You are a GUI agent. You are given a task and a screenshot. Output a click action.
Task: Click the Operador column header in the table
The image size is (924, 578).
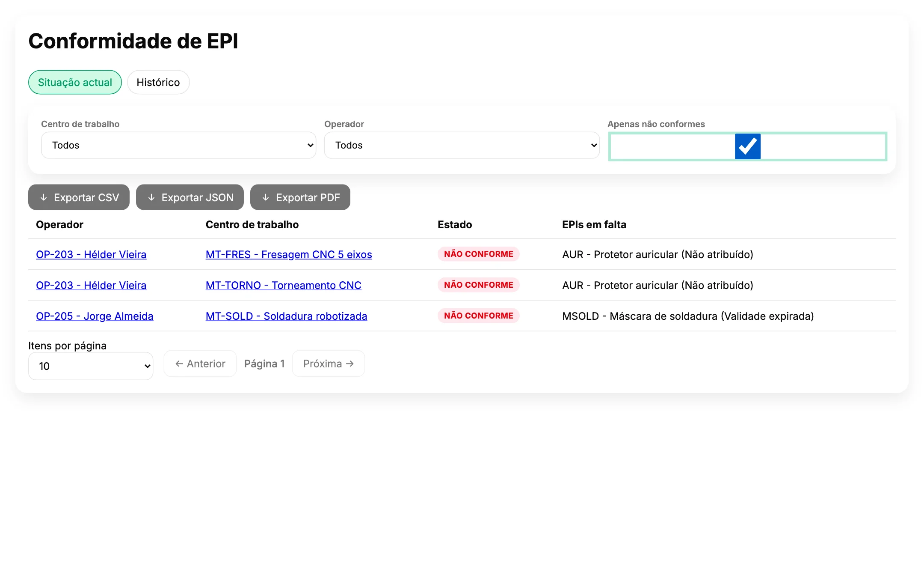click(59, 224)
